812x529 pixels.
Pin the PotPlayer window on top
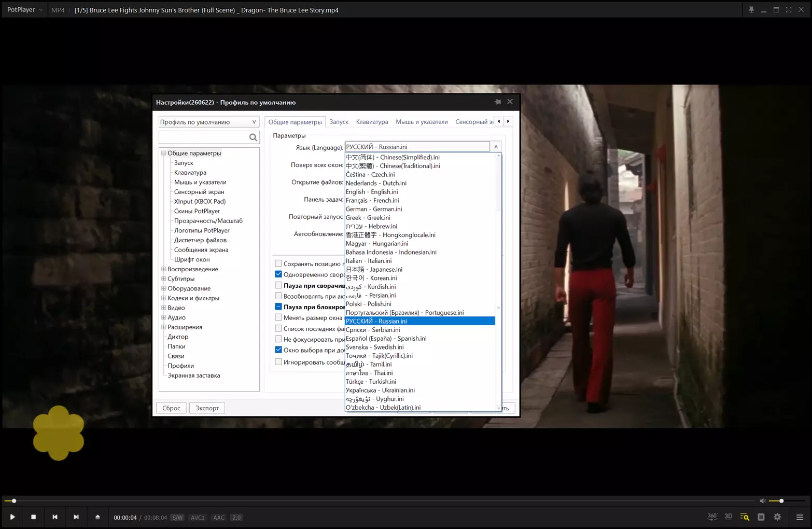[x=751, y=10]
